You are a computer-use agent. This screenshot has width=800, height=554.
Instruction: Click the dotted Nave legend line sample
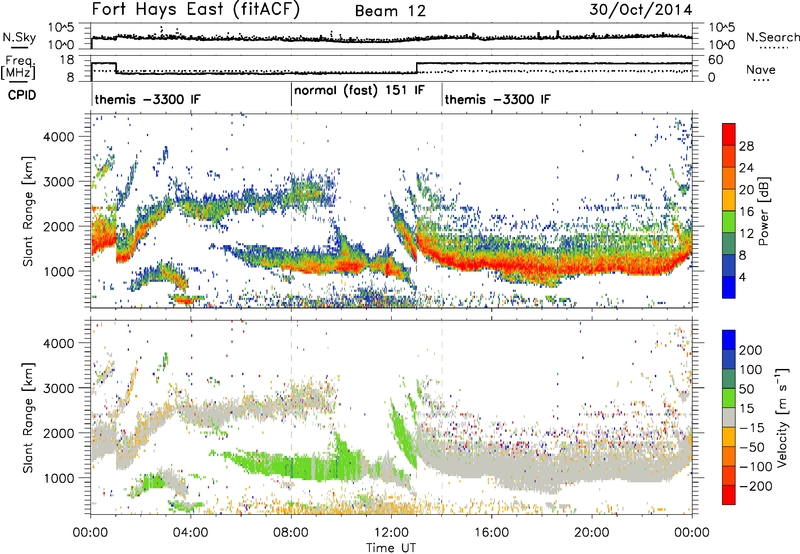coord(761,80)
